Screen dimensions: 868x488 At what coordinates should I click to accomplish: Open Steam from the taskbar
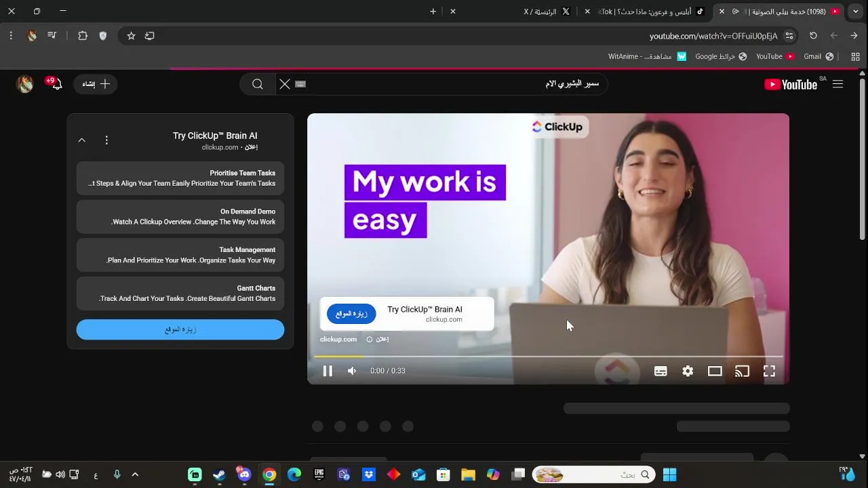(x=219, y=474)
